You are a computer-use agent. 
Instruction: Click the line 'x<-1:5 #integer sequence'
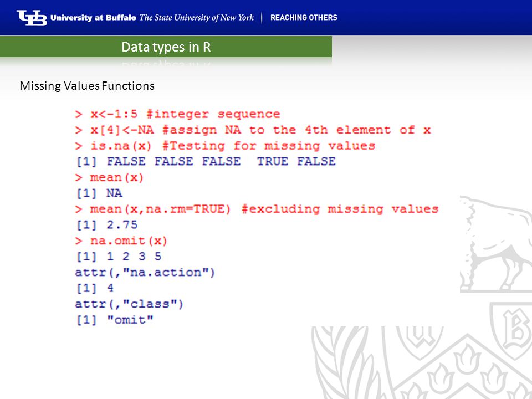(178, 114)
